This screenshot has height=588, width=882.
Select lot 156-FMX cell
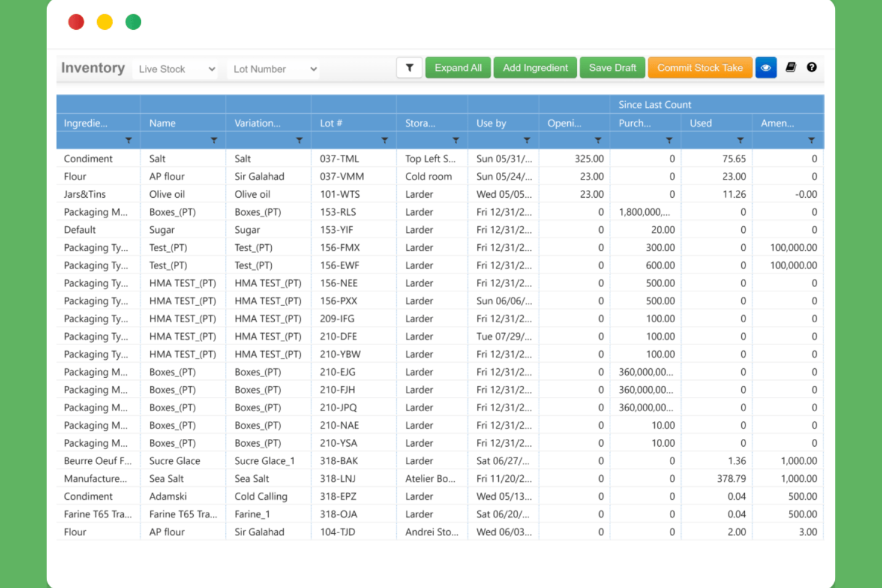point(353,247)
